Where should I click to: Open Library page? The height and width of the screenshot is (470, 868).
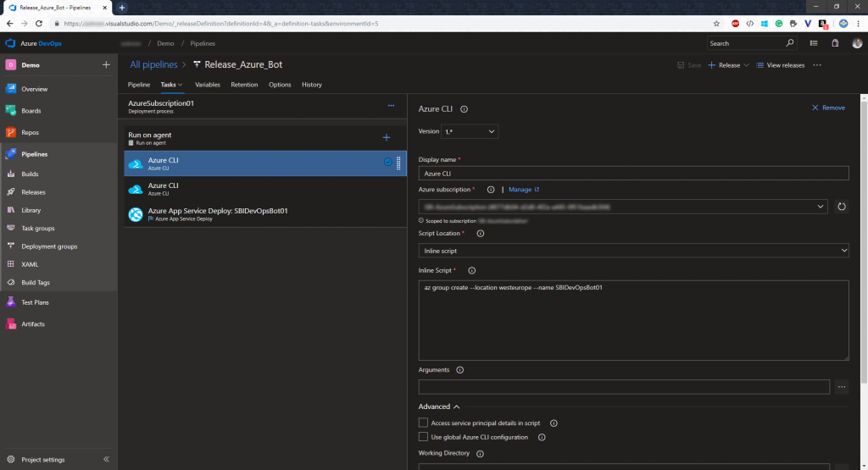(x=31, y=210)
